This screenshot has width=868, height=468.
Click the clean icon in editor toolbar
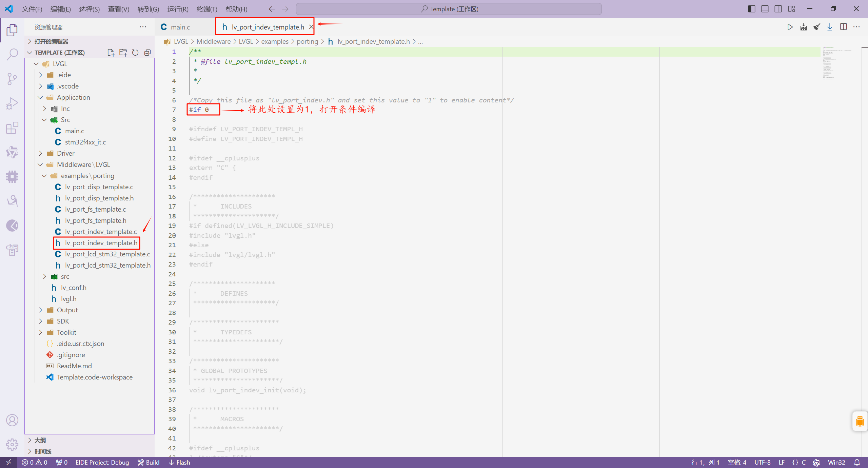tap(817, 27)
